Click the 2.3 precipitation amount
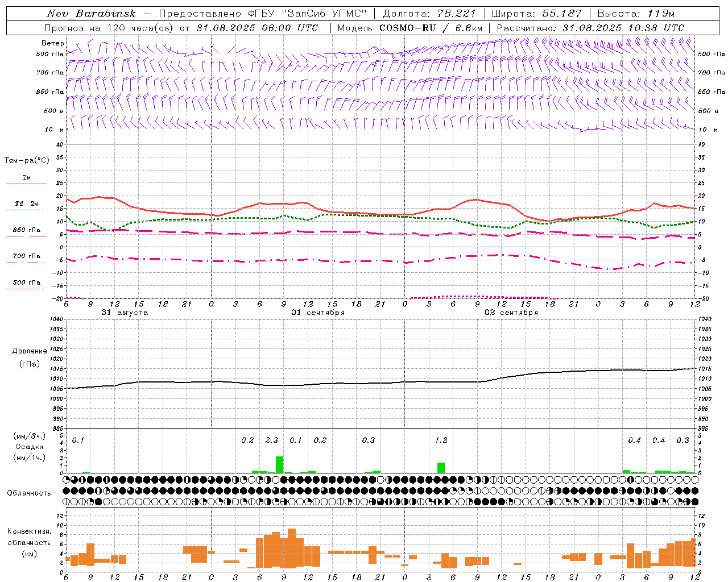This screenshot has height=582, width=728. [272, 440]
